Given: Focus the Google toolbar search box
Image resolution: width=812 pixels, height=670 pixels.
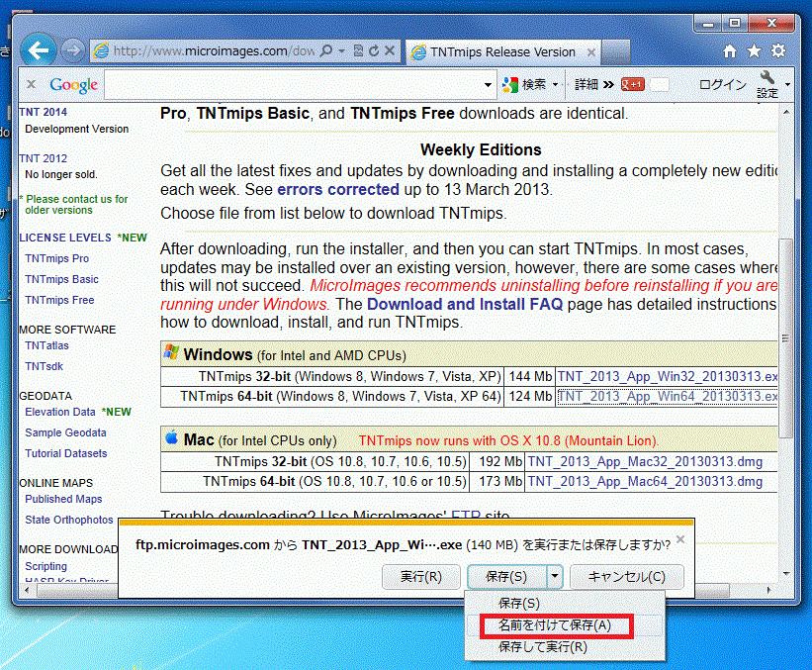Looking at the screenshot, I should (x=294, y=84).
